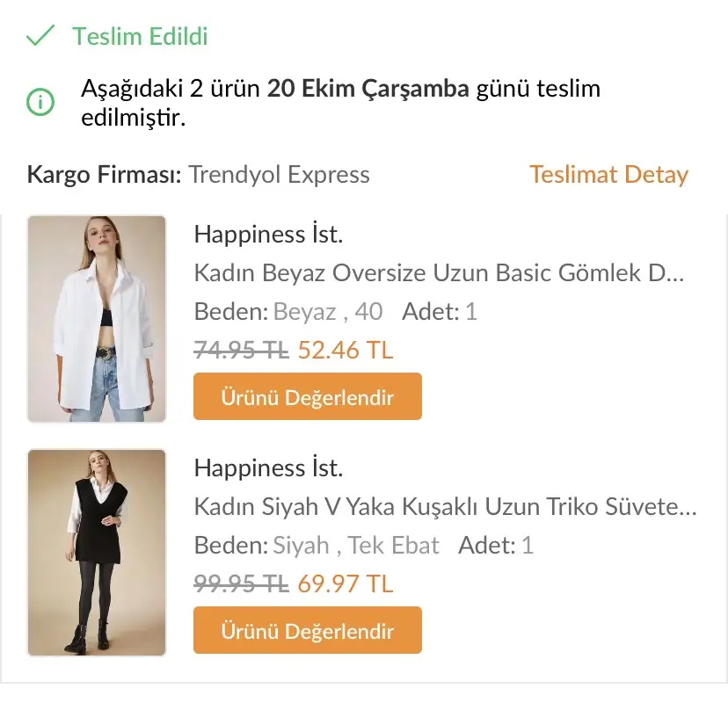Select the Beyaz, 40 size text

[328, 312]
